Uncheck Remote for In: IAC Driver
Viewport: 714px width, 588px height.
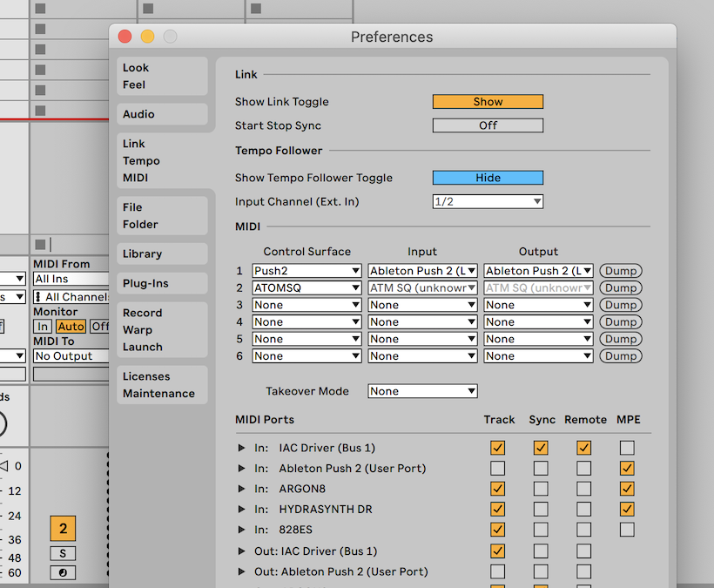point(583,448)
